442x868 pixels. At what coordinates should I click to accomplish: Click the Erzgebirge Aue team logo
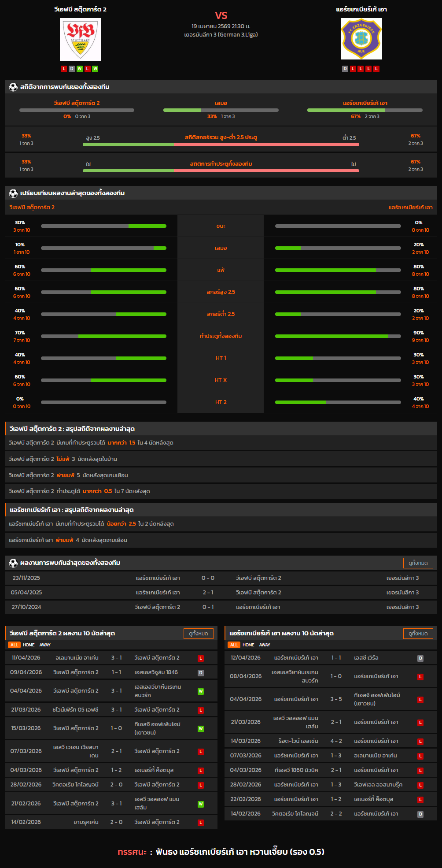pyautogui.click(x=361, y=39)
